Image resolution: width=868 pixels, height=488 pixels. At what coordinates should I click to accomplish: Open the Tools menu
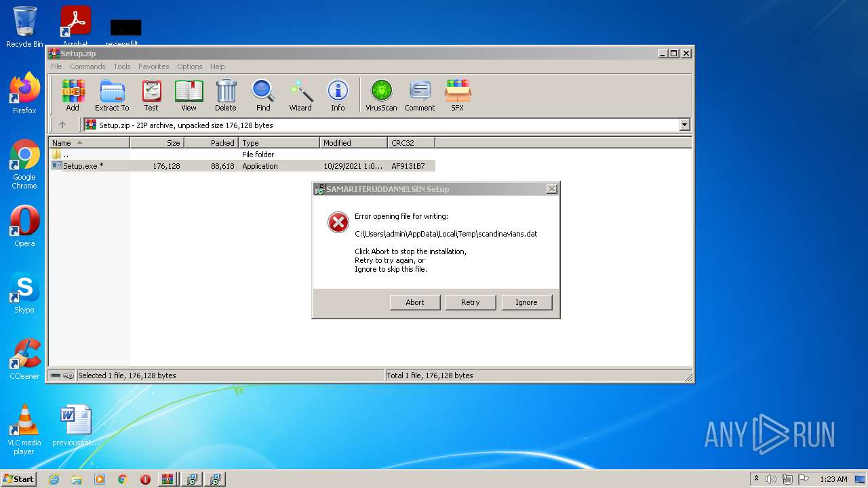point(122,66)
